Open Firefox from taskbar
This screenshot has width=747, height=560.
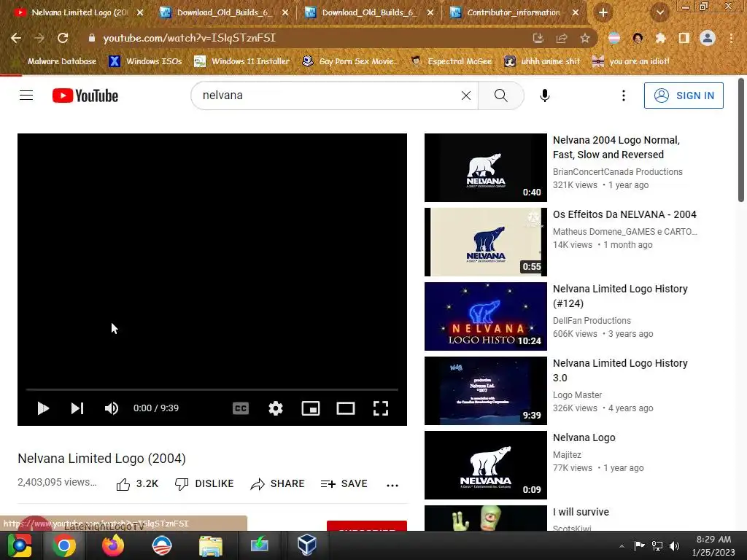point(113,545)
